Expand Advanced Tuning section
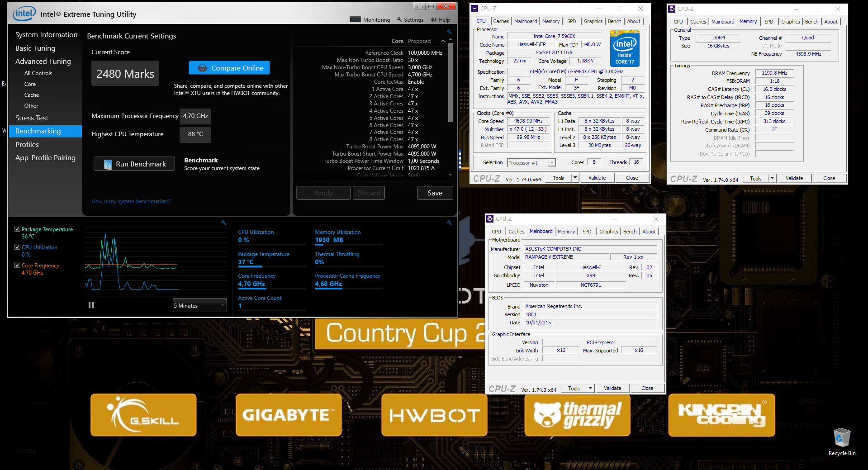 tap(43, 62)
